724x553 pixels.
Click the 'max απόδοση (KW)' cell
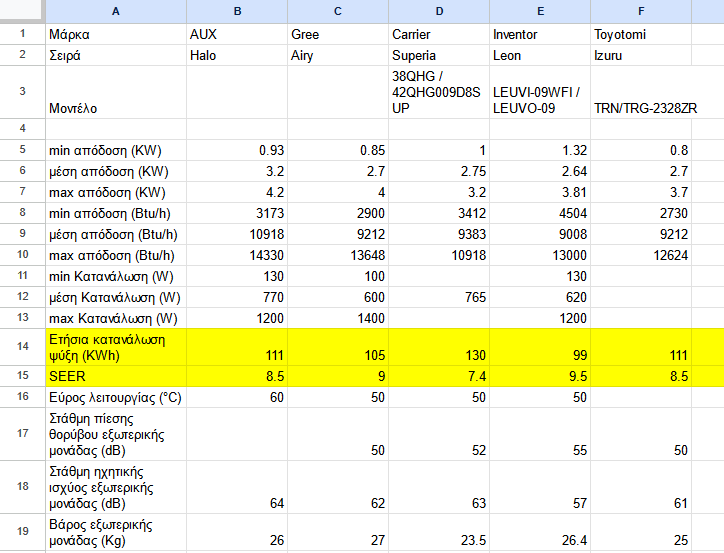pyautogui.click(x=116, y=192)
